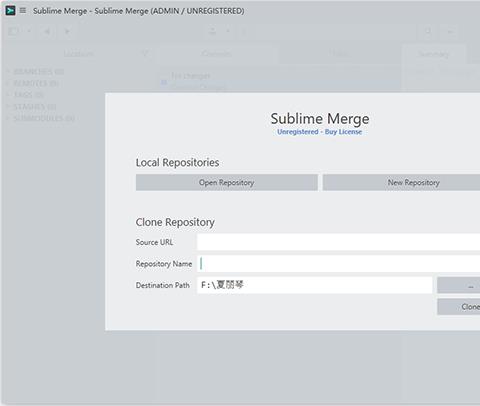This screenshot has width=480, height=406.
Task: Select the 'No changes' commit row
Action: pos(279,81)
